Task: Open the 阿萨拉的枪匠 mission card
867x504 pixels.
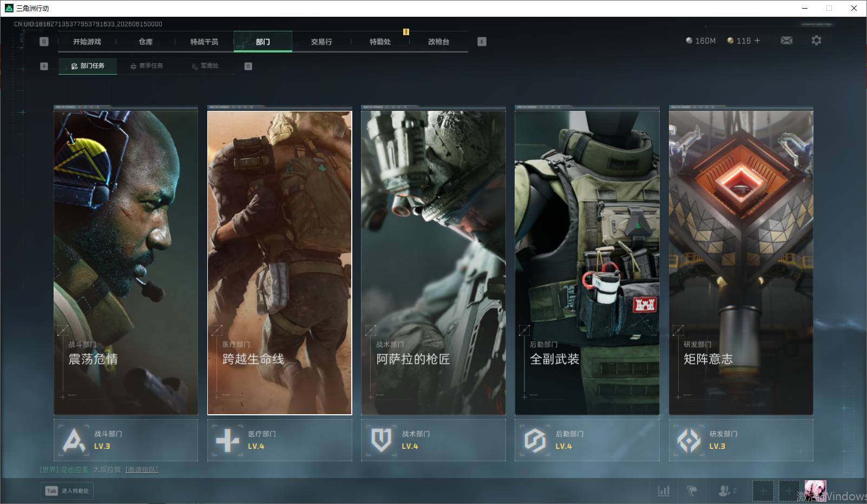Action: tap(433, 263)
